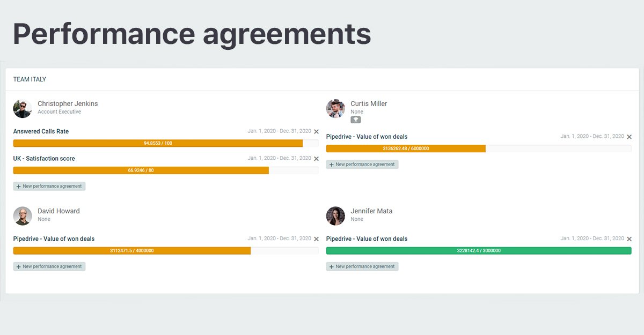Remove the UK - Satisfaction score agreement

tap(316, 158)
